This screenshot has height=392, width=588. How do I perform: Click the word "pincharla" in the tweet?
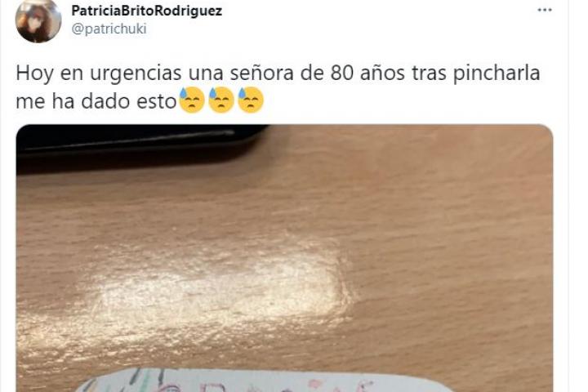click(x=497, y=73)
